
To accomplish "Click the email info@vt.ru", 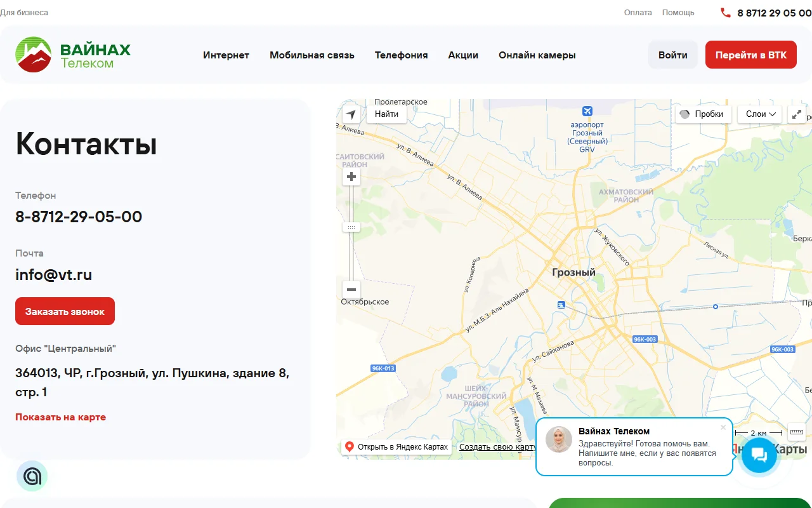I will (54, 275).
